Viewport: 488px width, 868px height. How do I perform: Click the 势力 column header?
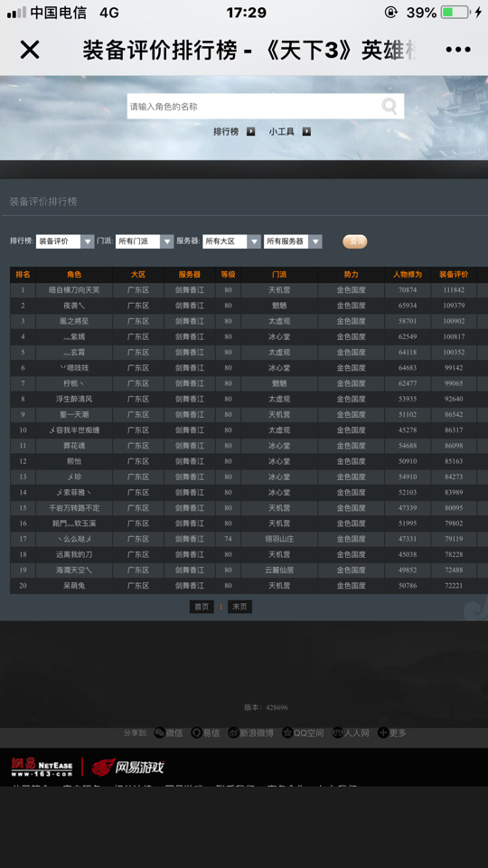click(352, 275)
